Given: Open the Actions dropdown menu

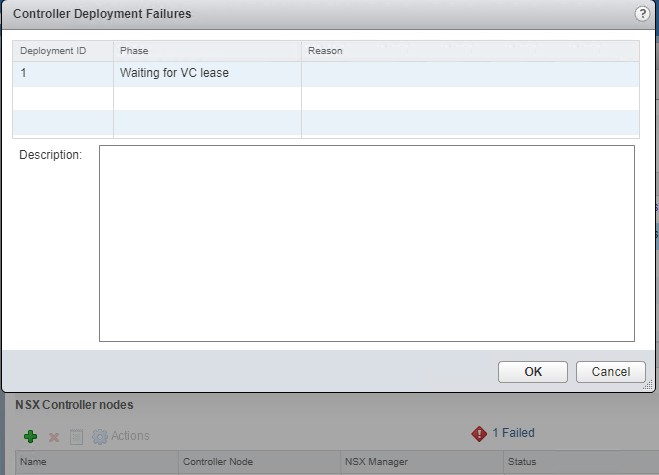Looking at the screenshot, I should [130, 436].
